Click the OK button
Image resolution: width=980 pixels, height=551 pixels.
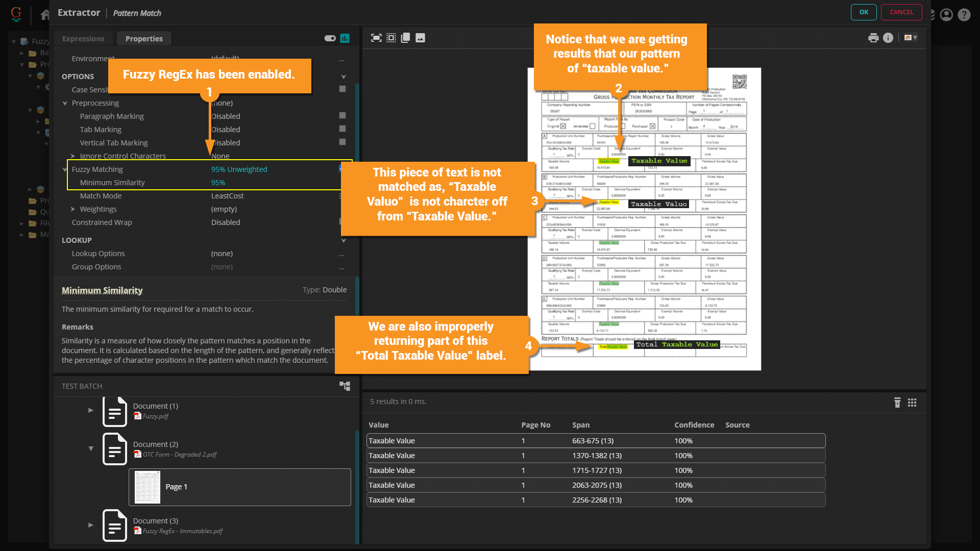(864, 12)
